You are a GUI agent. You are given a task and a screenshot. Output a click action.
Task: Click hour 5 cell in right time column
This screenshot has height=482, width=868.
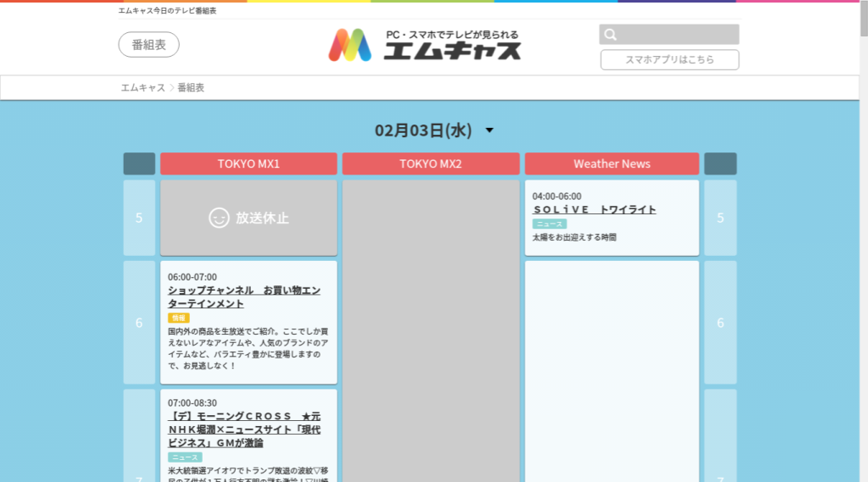click(x=721, y=218)
